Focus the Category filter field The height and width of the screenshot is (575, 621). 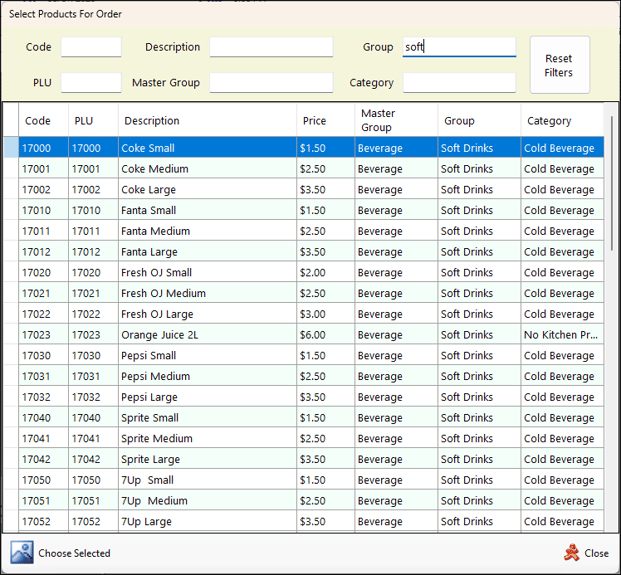pos(459,83)
